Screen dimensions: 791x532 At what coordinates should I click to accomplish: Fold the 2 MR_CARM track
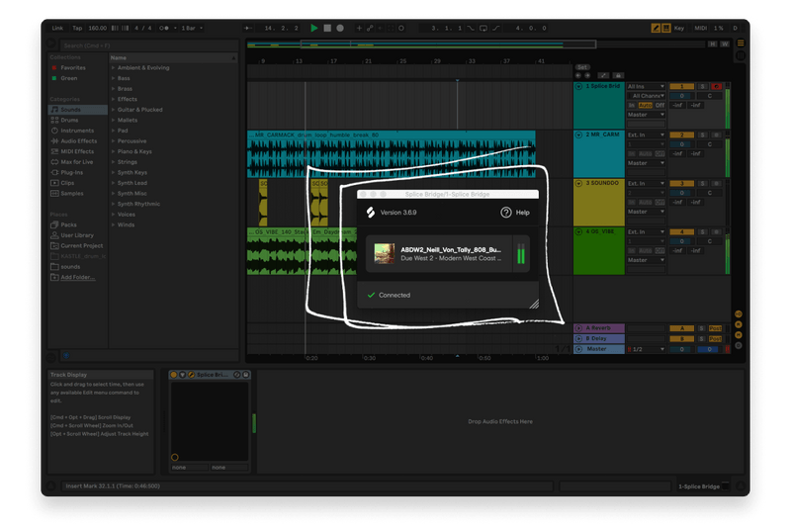pyautogui.click(x=578, y=134)
